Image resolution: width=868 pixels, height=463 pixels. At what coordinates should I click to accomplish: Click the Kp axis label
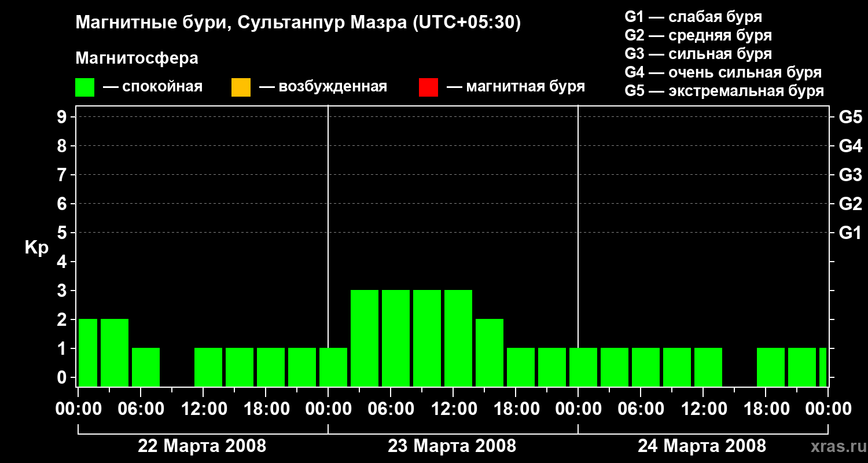tap(36, 248)
